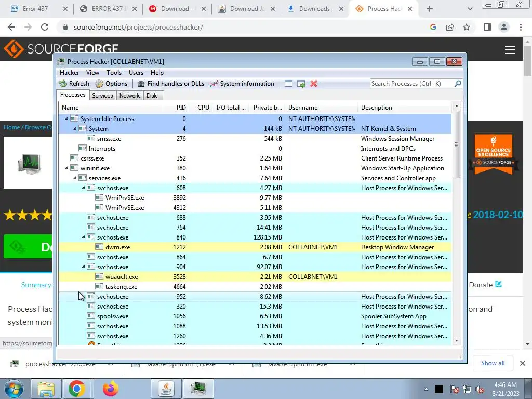Image resolution: width=532 pixels, height=399 pixels.
Task: Click the browser back arrow
Action: point(11,27)
